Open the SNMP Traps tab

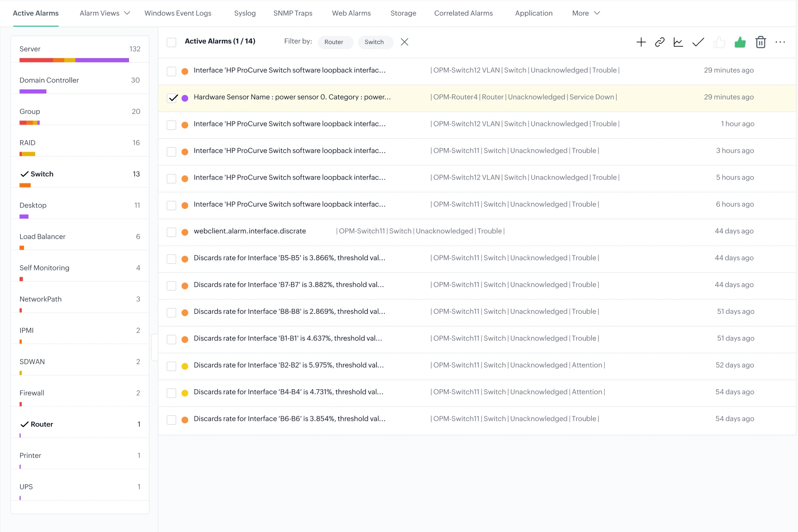pos(293,13)
